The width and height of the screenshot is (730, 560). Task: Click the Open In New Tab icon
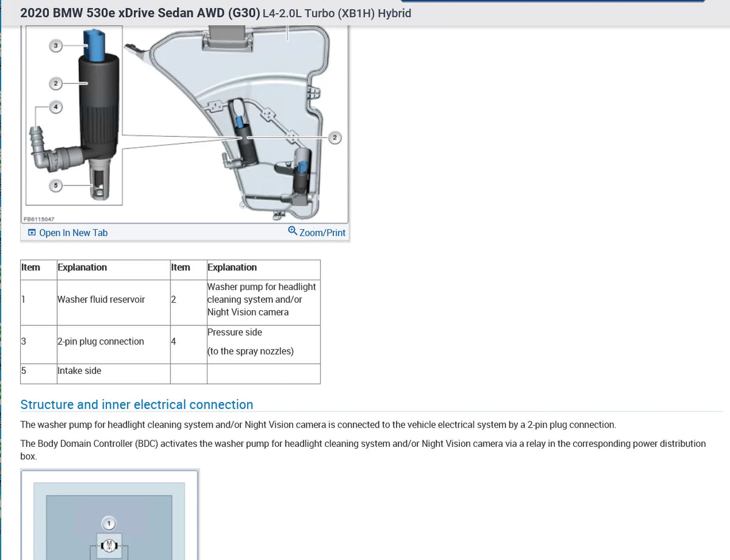pyautogui.click(x=32, y=233)
